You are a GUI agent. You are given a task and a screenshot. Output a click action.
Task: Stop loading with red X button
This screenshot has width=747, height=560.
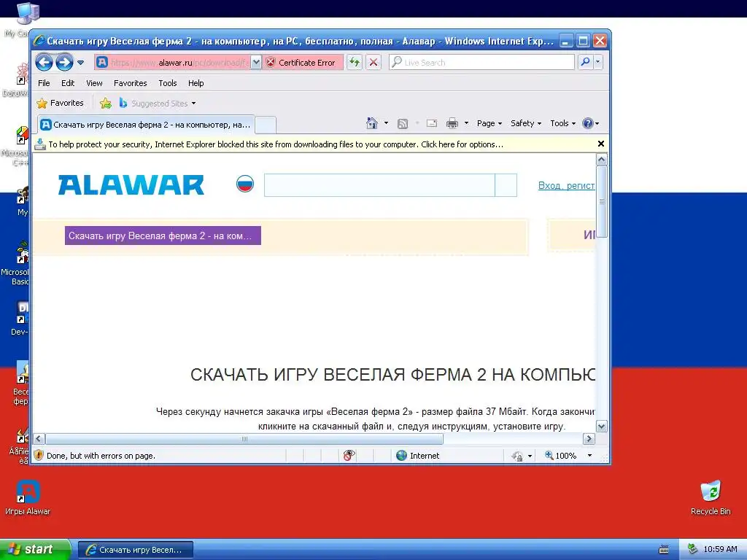pos(373,63)
